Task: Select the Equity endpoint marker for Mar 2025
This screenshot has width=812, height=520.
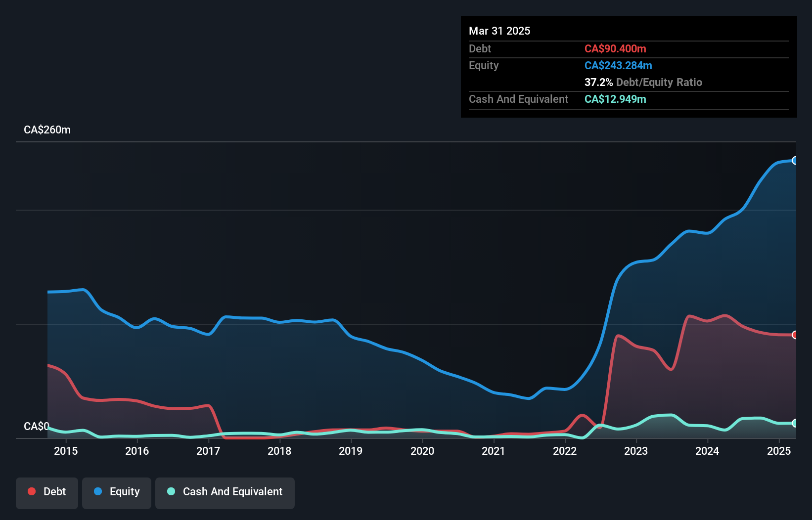Action: click(795, 160)
